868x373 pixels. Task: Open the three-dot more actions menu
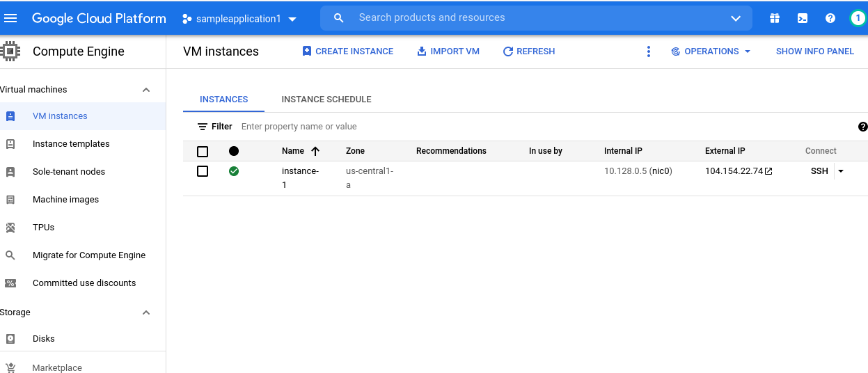click(649, 51)
